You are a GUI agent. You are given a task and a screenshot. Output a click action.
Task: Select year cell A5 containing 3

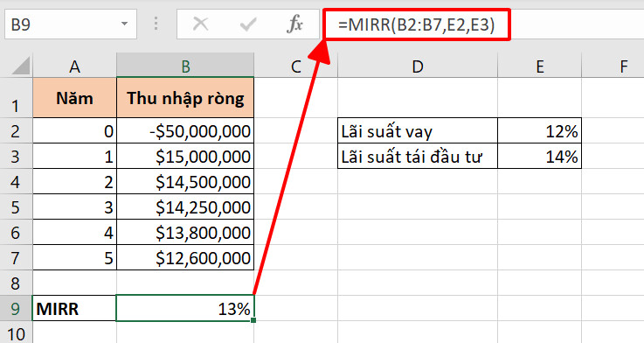pyautogui.click(x=75, y=207)
